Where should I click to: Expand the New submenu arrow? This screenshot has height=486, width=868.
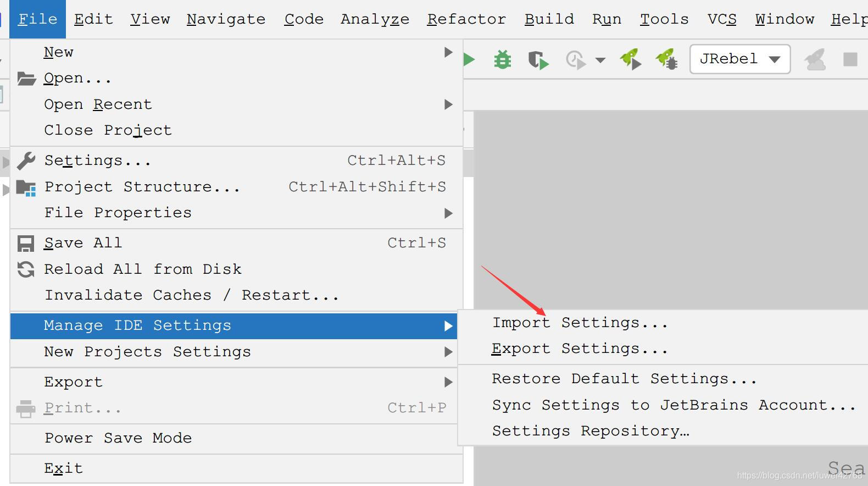click(448, 52)
